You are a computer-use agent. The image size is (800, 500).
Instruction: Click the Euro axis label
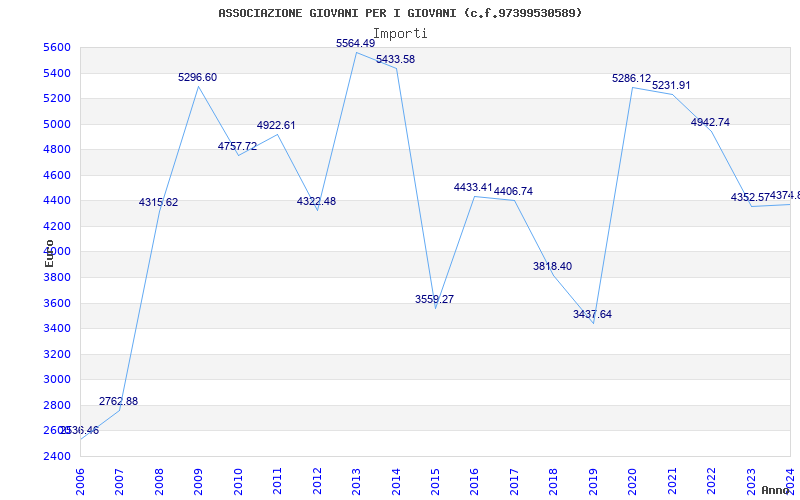(49, 253)
